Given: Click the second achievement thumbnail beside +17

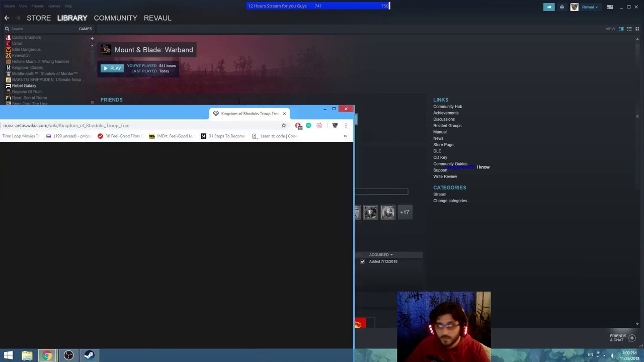Looking at the screenshot, I should 388,212.
